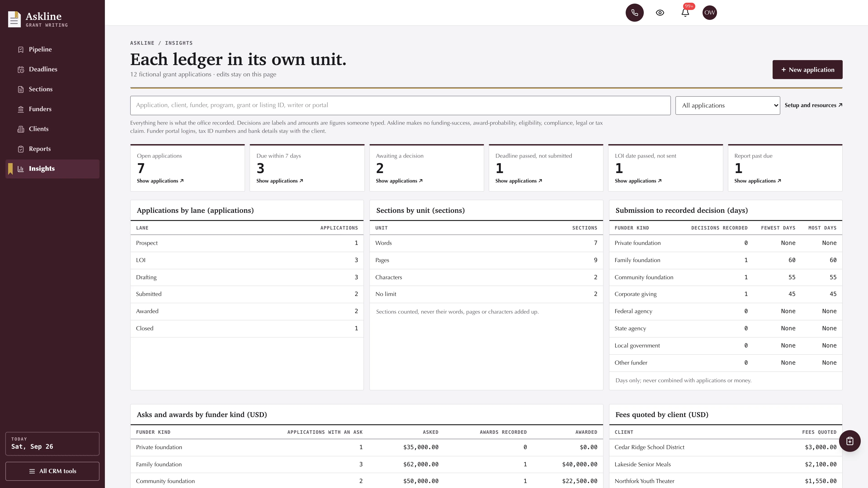The width and height of the screenshot is (868, 488).
Task: Toggle the eye visibility icon
Action: pyautogui.click(x=660, y=13)
